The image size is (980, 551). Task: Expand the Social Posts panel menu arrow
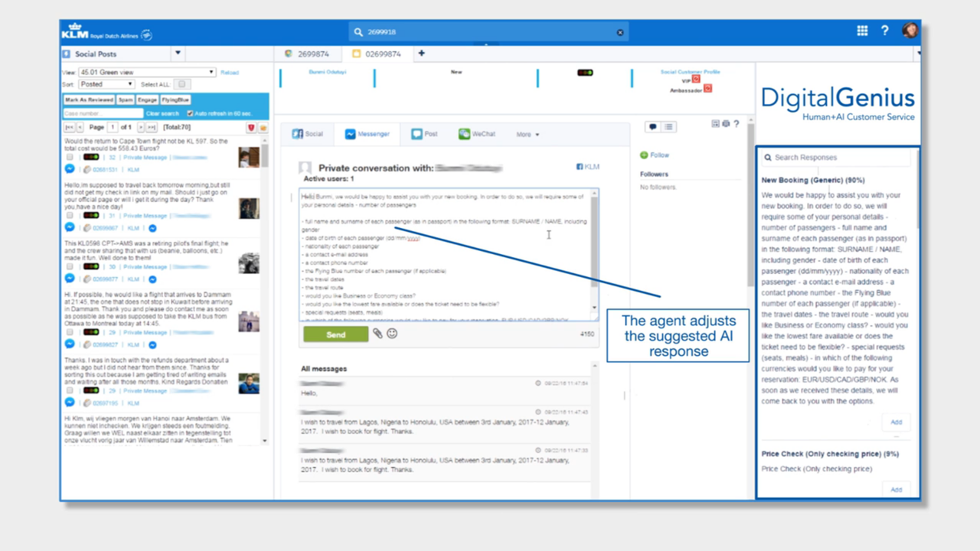(178, 54)
